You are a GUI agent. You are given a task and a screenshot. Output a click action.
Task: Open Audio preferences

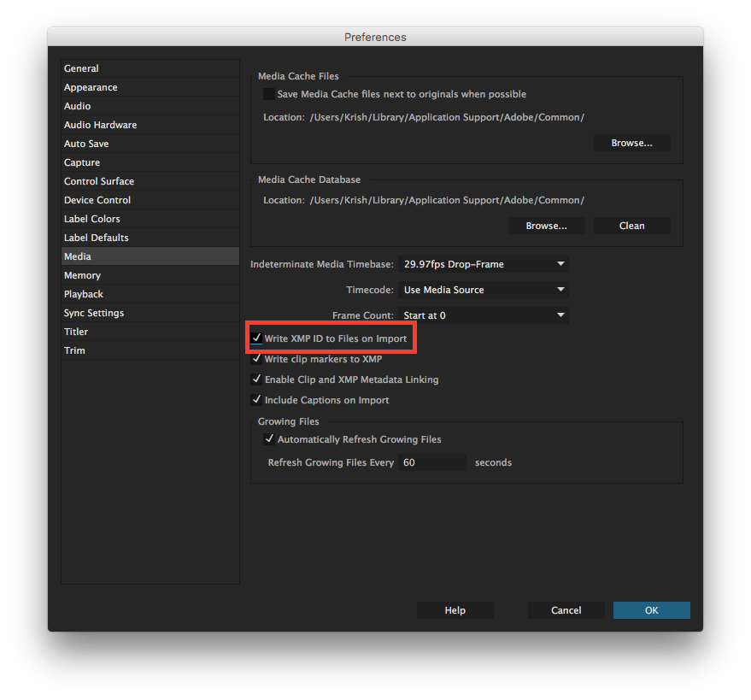(x=150, y=106)
